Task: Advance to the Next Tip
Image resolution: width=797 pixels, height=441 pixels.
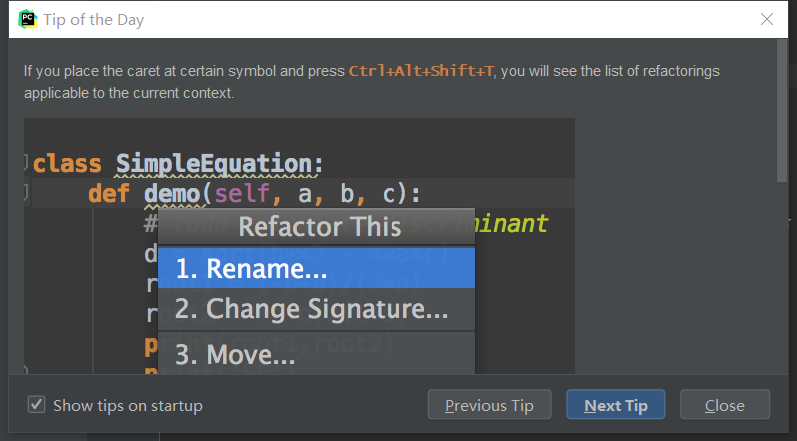Action: click(615, 405)
